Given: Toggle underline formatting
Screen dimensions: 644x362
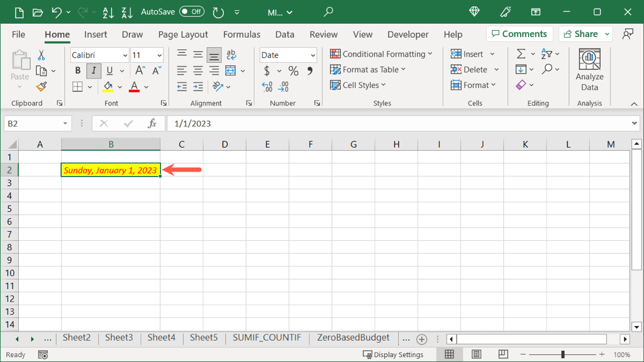Looking at the screenshot, I should [109, 70].
